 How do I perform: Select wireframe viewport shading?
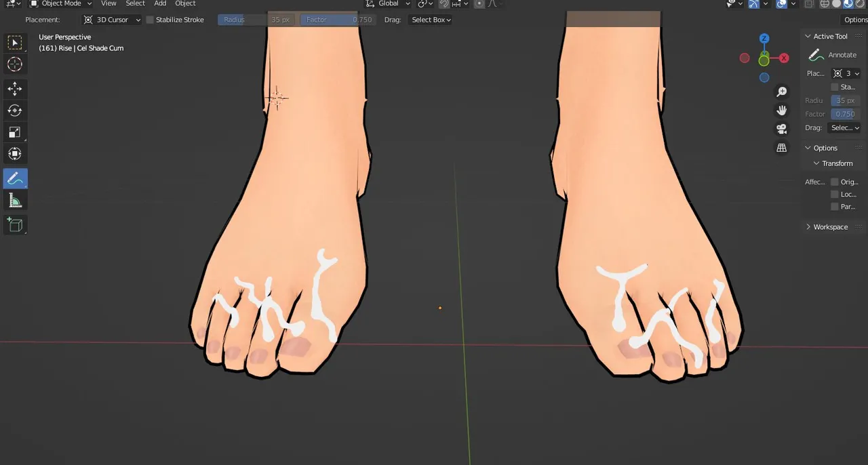click(825, 4)
